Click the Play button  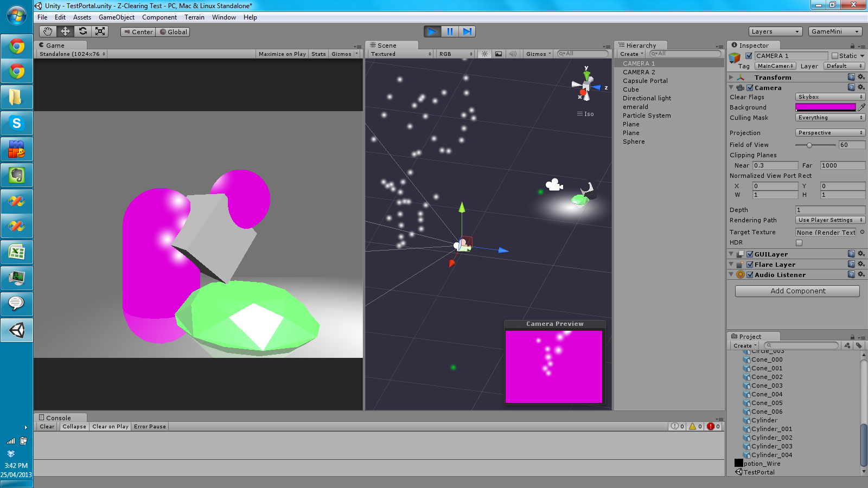point(432,31)
